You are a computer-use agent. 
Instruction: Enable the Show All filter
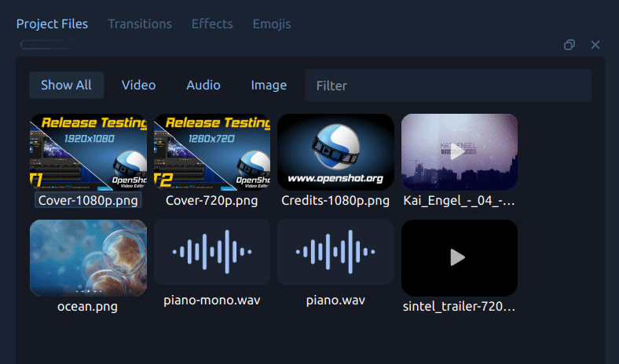click(66, 85)
